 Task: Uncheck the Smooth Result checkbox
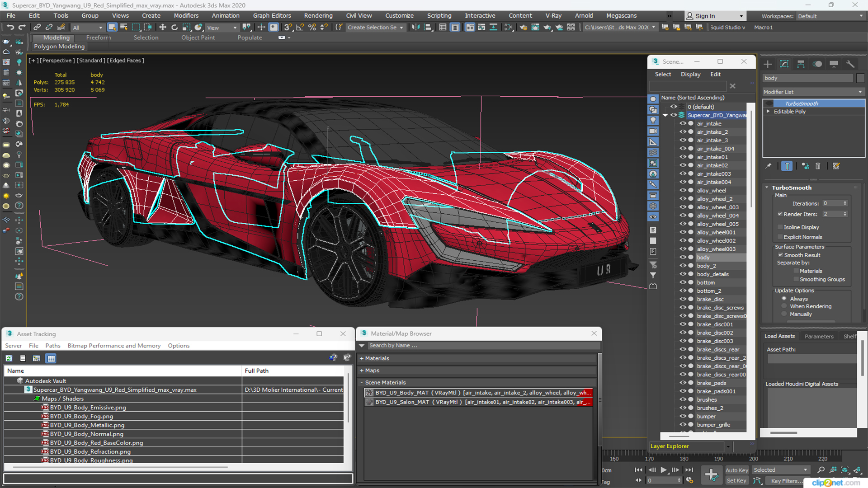point(780,255)
